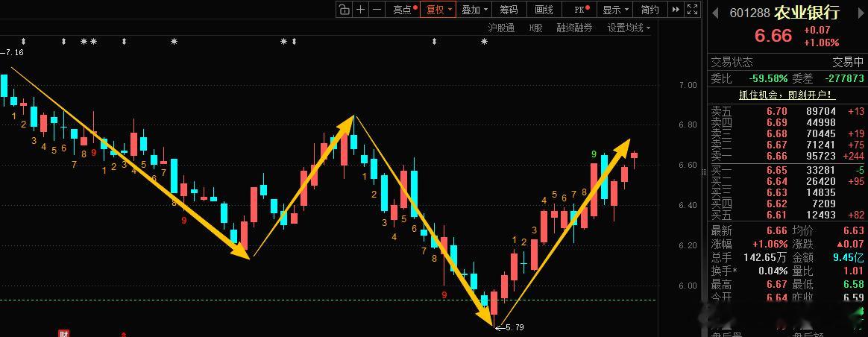The height and width of the screenshot is (337, 868).
Task: Select the 卖四 6.69 order row
Action: [x=787, y=122]
